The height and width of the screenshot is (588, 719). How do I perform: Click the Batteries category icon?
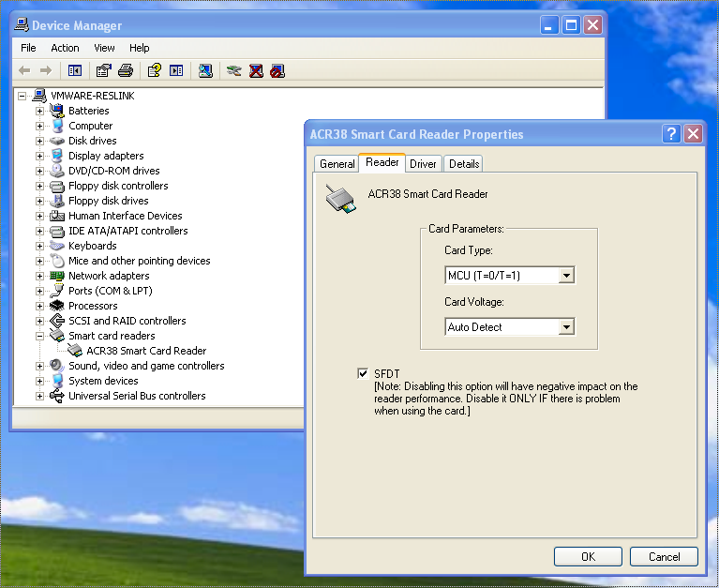click(57, 111)
